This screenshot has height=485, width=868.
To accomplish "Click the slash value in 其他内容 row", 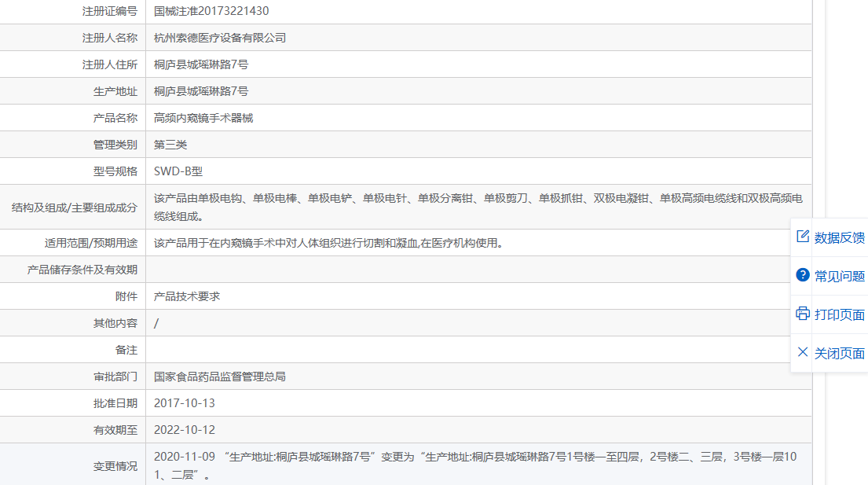I will coord(156,323).
